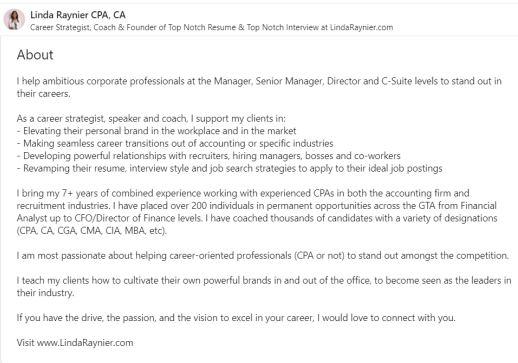Click the About section heading
Viewport: 518px width, 363px height.
35,55
